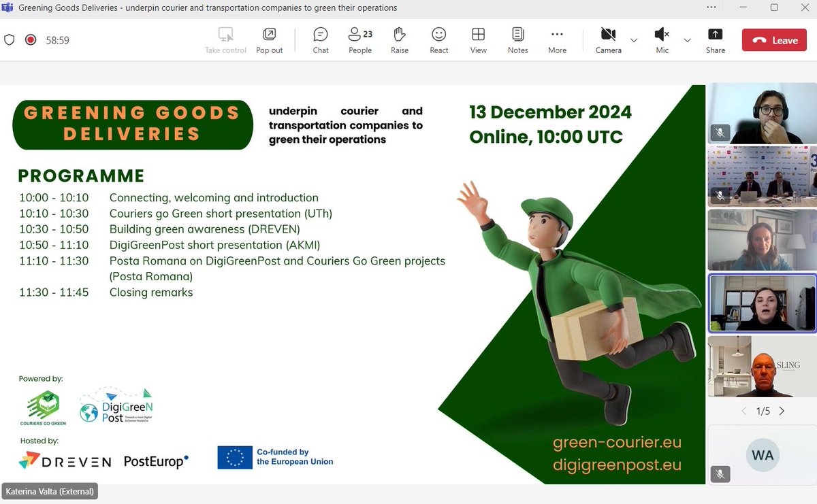Click 'Connecting, welcoming and introduction' line
817x504 pixels.
click(x=214, y=198)
